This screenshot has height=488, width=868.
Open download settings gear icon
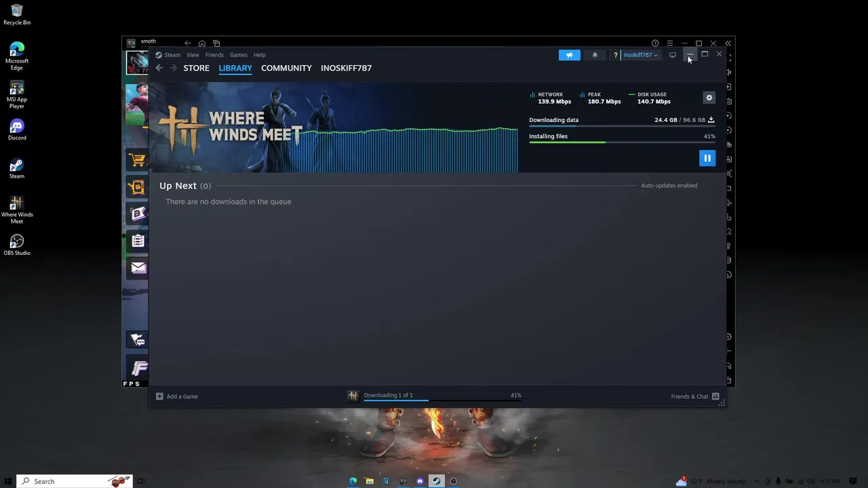(709, 98)
